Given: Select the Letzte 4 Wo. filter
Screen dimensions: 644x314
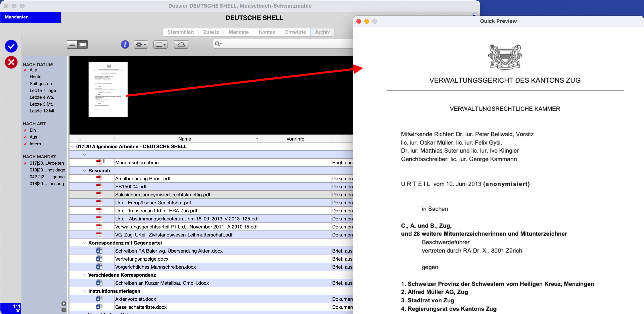Looking at the screenshot, I should point(42,97).
